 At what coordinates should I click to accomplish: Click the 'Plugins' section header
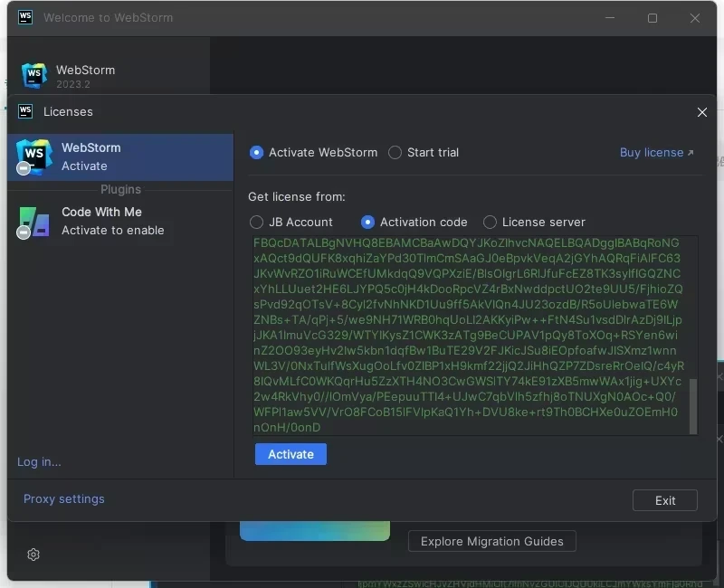click(120, 189)
